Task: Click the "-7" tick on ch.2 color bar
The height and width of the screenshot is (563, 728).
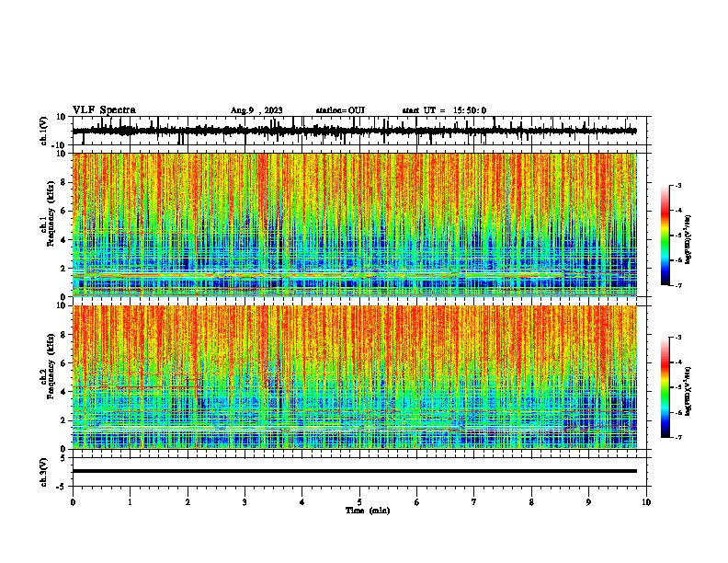Action: point(677,437)
